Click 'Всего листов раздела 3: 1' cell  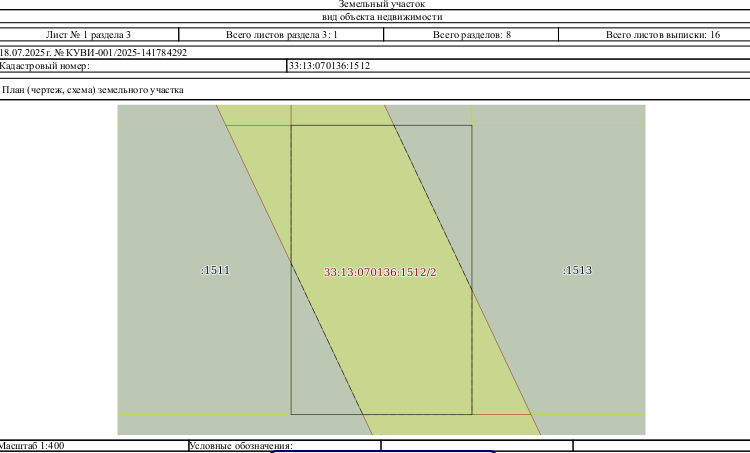[x=281, y=34]
